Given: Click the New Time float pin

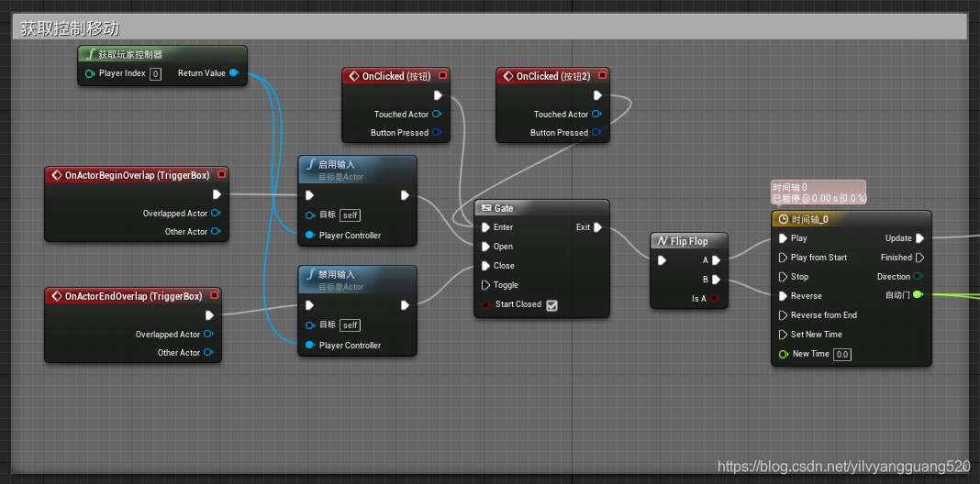Looking at the screenshot, I should coord(783,354).
